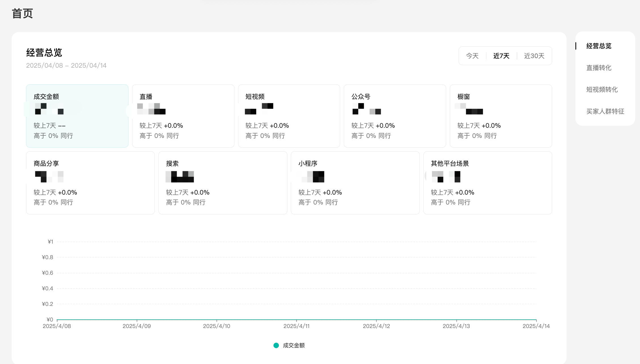Choose the 搜索 metric card
The height and width of the screenshot is (364, 640).
(x=222, y=183)
